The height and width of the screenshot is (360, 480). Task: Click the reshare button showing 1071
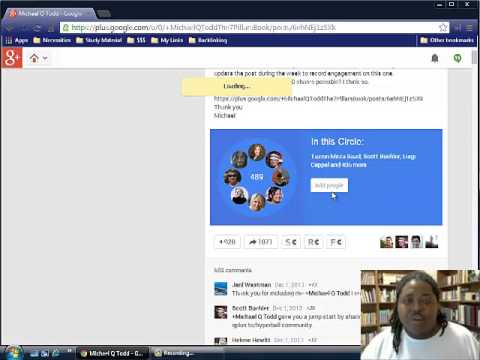point(261,242)
